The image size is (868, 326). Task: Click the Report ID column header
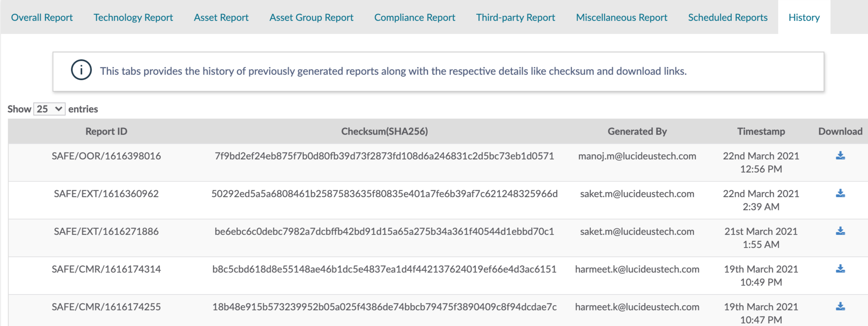coord(106,131)
